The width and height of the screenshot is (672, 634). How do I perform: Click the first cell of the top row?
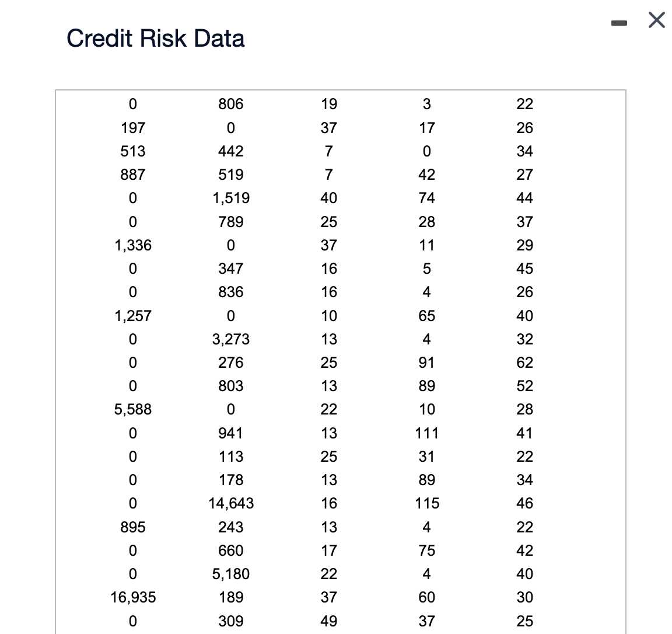coord(132,104)
